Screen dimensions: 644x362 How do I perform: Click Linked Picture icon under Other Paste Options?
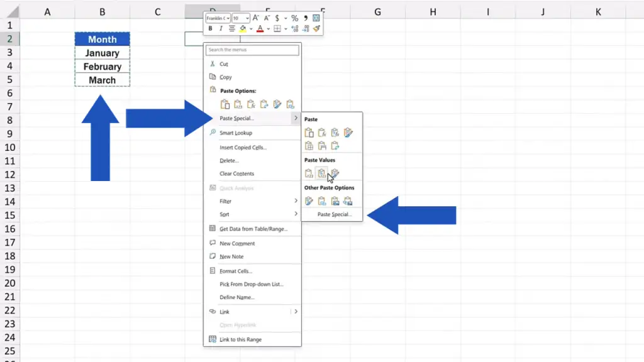point(348,201)
